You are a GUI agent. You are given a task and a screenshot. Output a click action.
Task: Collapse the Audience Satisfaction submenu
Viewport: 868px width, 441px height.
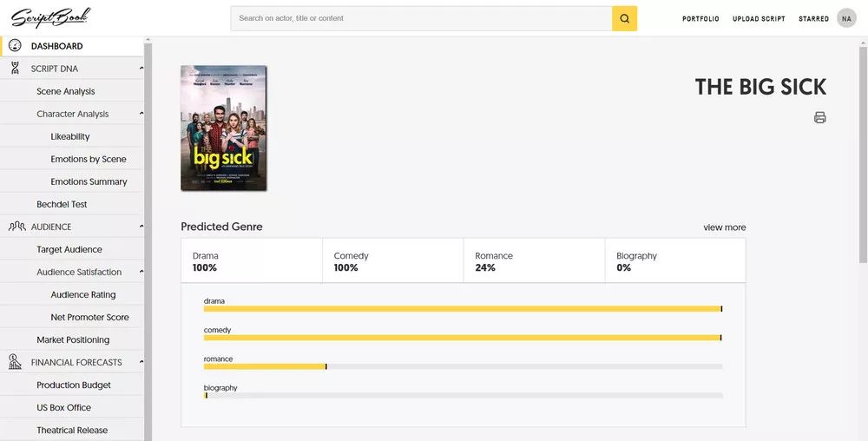pyautogui.click(x=141, y=272)
